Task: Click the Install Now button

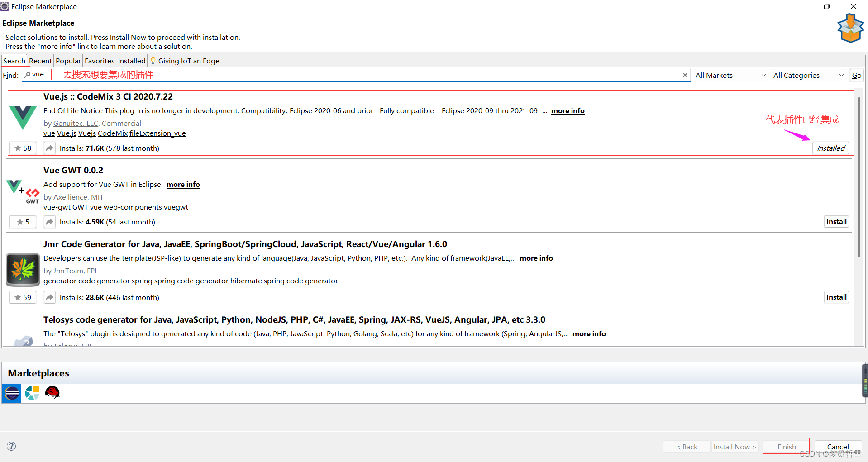Action: point(734,447)
